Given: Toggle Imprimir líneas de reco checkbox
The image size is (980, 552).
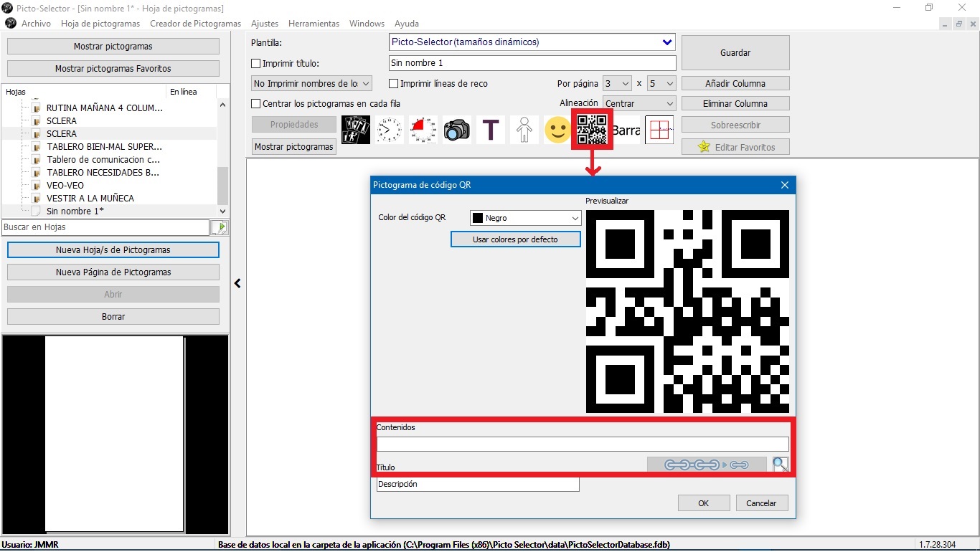Looking at the screenshot, I should point(393,84).
